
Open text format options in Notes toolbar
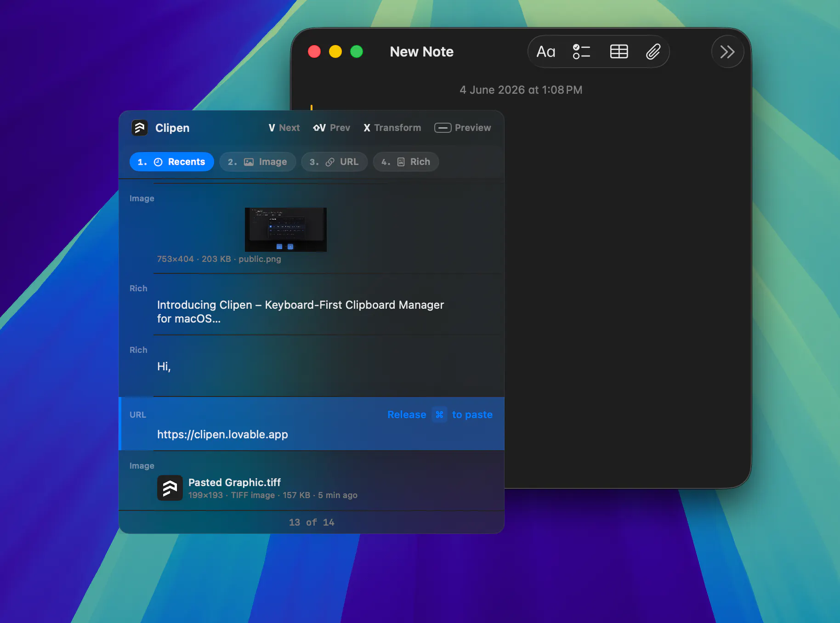pyautogui.click(x=546, y=51)
